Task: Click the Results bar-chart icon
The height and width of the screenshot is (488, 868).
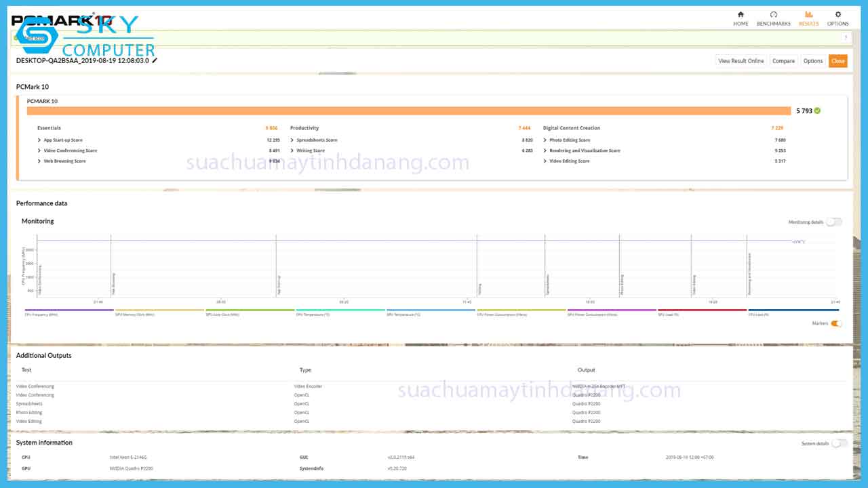Action: pyautogui.click(x=808, y=14)
